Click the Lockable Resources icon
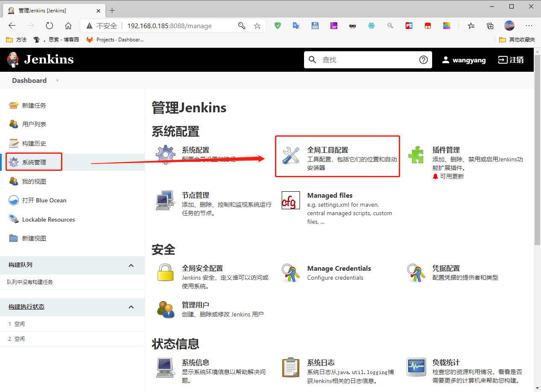541x392 pixels. pos(14,219)
